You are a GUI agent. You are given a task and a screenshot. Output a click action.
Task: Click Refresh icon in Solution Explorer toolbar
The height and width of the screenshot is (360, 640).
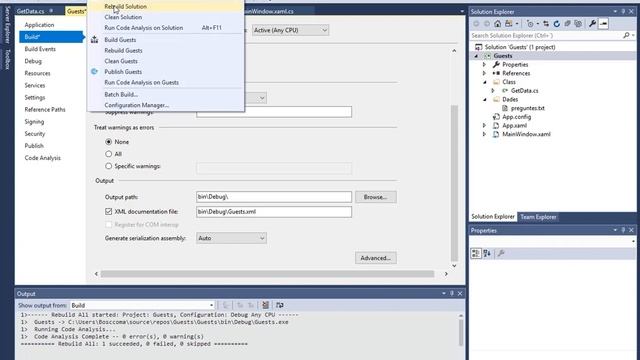pos(557,24)
